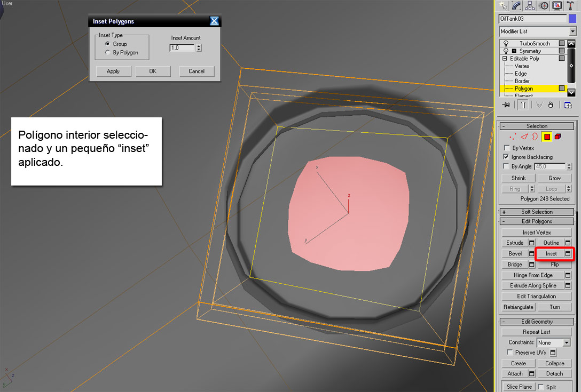Click Inset Amount spinner arrows
Viewport: 581px width, 392px height.
(199, 48)
